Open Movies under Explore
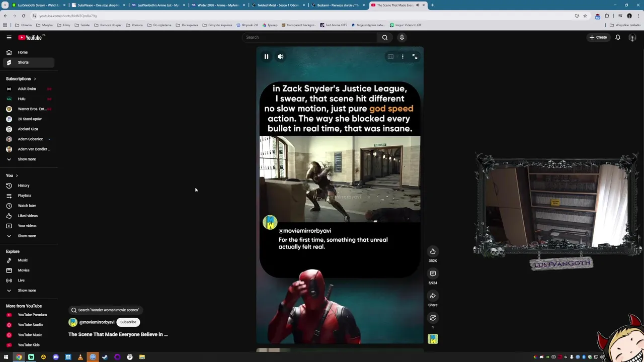 (28, 270)
